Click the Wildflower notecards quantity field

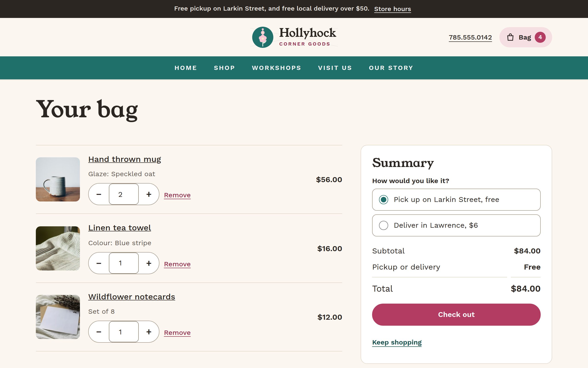click(x=124, y=332)
